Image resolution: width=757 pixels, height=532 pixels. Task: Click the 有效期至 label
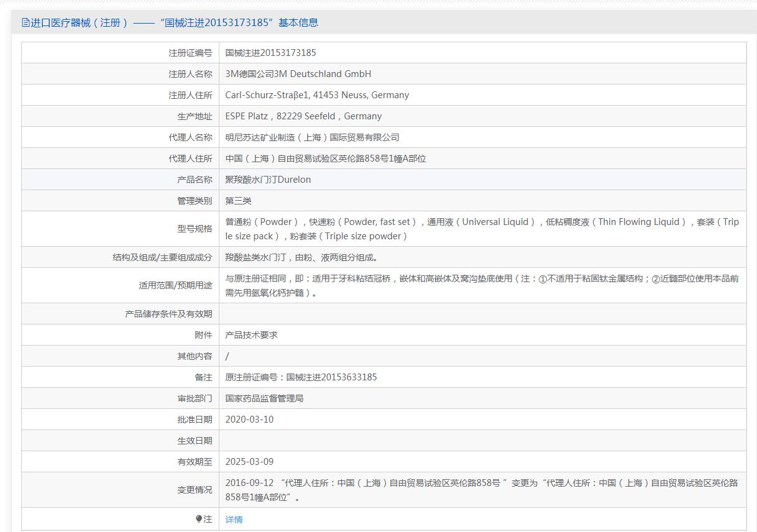tap(195, 462)
